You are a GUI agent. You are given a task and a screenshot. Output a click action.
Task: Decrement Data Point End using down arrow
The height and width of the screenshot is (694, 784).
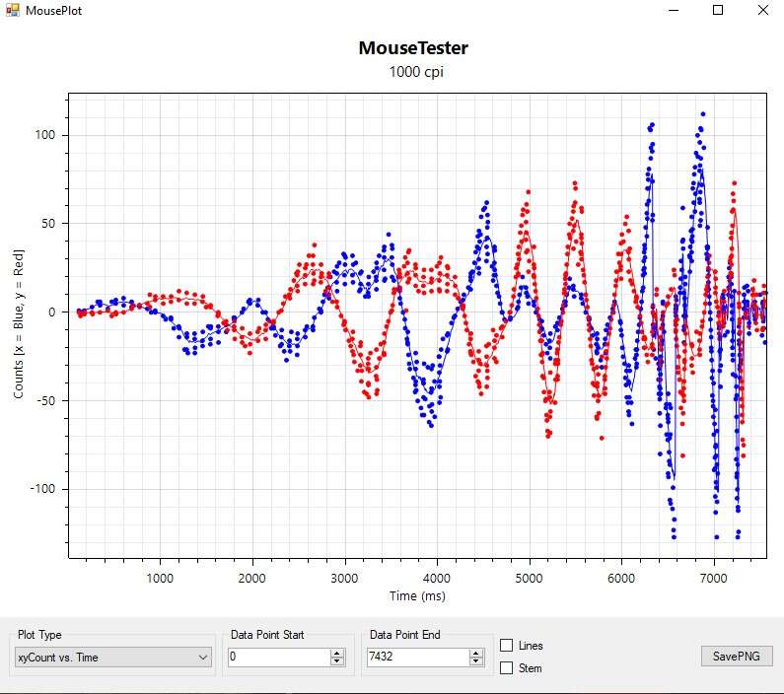tap(477, 660)
